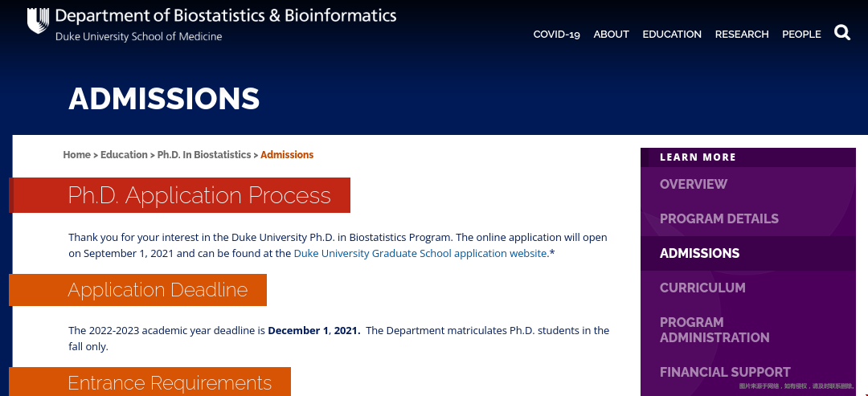The width and height of the screenshot is (868, 396).
Task: Click the Home breadcrumb link
Action: 76,155
